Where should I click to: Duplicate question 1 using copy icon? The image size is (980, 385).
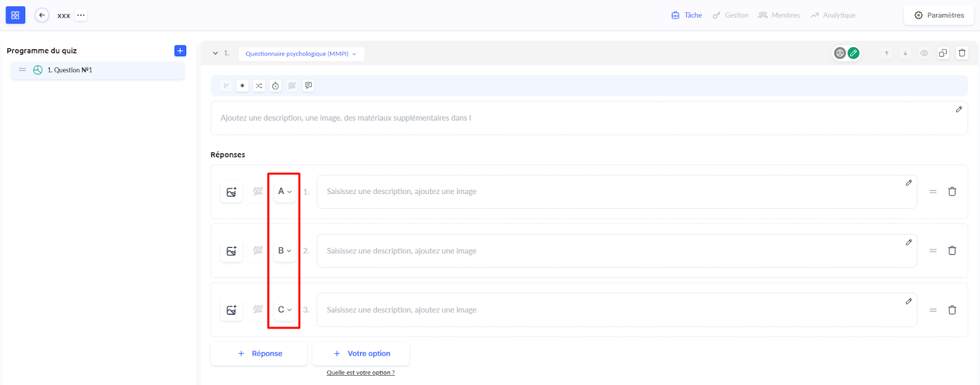[943, 53]
